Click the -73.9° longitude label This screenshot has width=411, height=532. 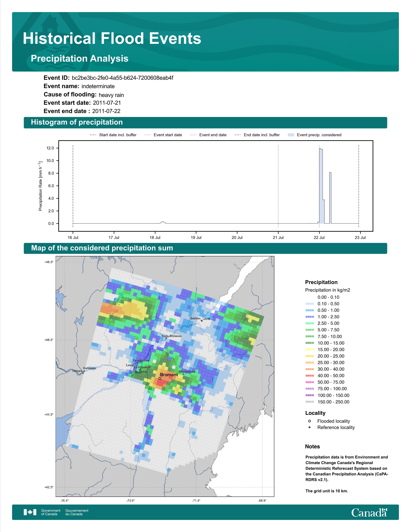click(131, 501)
